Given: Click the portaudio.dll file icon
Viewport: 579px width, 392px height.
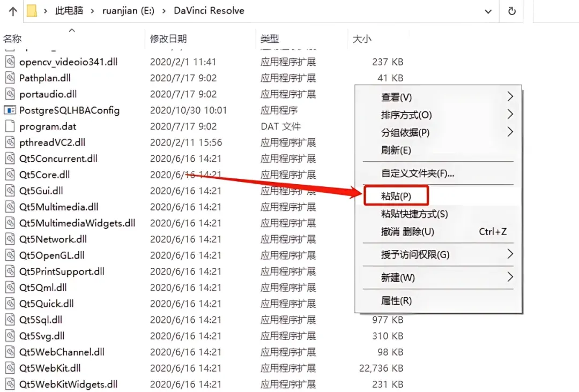Looking at the screenshot, I should [10, 94].
